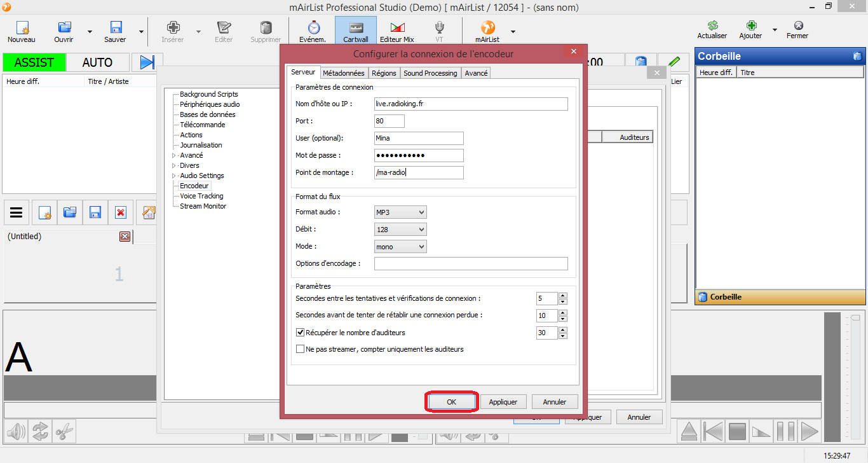Image resolution: width=868 pixels, height=463 pixels.
Task: Close the (Untitled) cartwall tab
Action: (x=125, y=237)
